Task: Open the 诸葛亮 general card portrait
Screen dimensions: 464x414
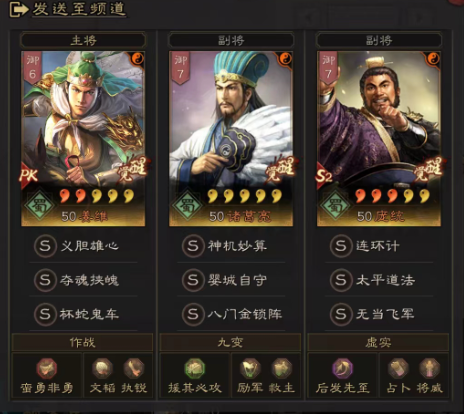Action: [x=231, y=139]
